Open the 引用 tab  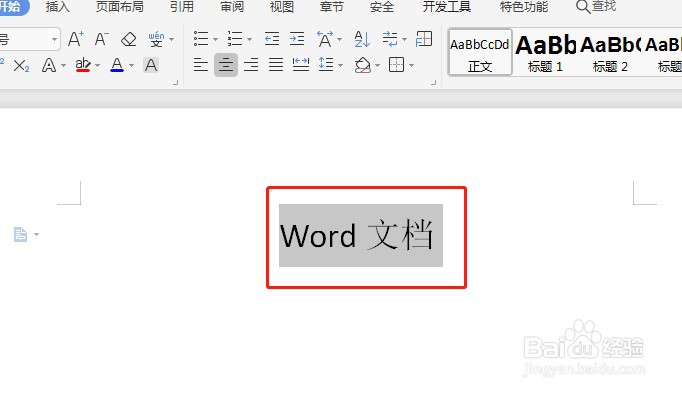(182, 7)
